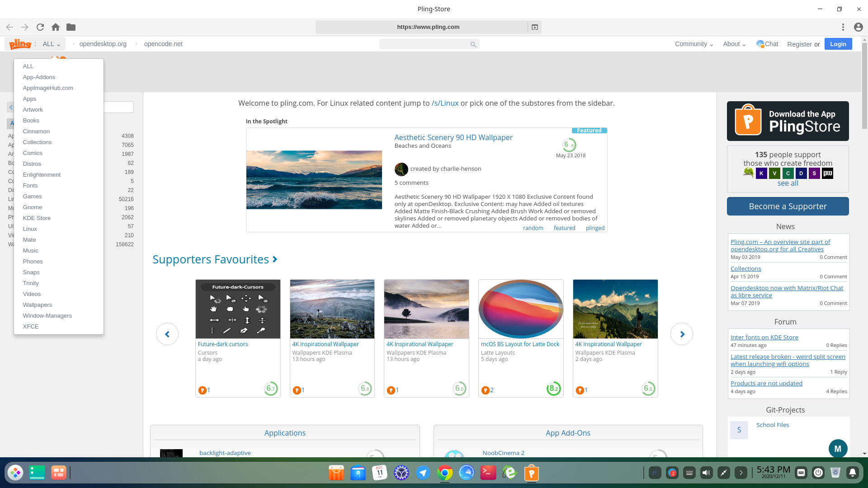Screen dimensions: 868x488
Task: Open the user account icon
Action: pos(859,27)
